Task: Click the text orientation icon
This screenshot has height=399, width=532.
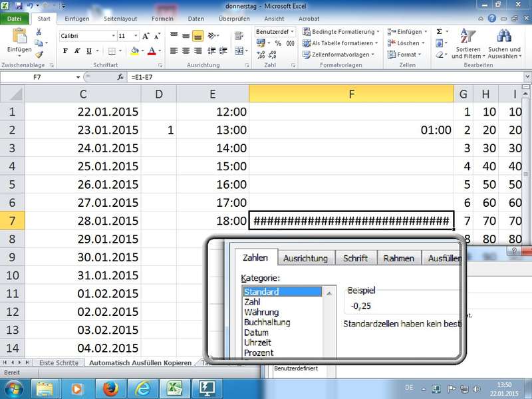Action: point(211,36)
